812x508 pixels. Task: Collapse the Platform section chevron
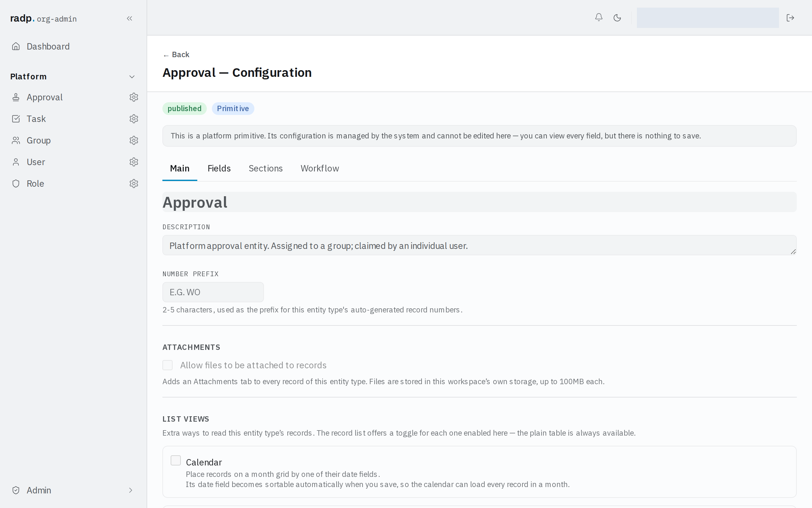(x=132, y=77)
